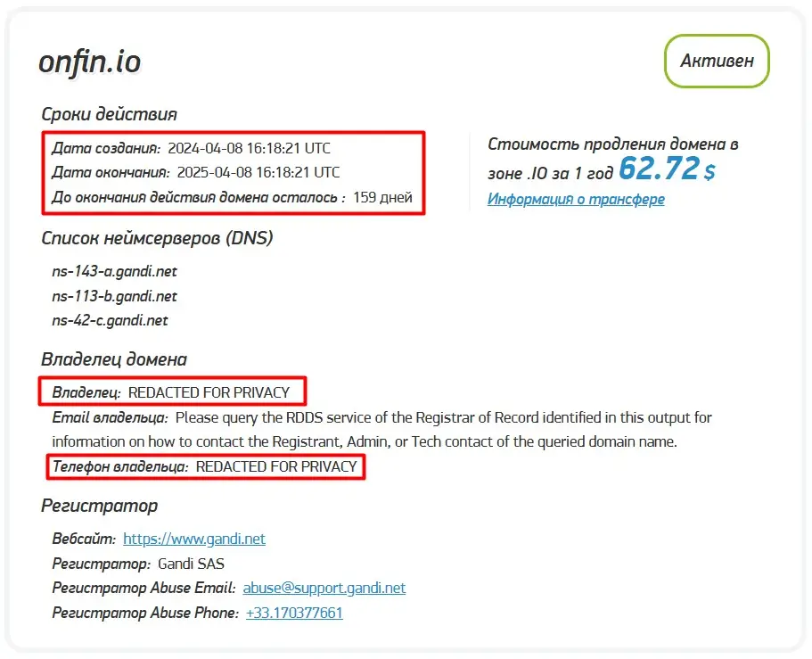812x659 pixels.
Task: Click the Владелец домена section heading
Action: coord(114,359)
